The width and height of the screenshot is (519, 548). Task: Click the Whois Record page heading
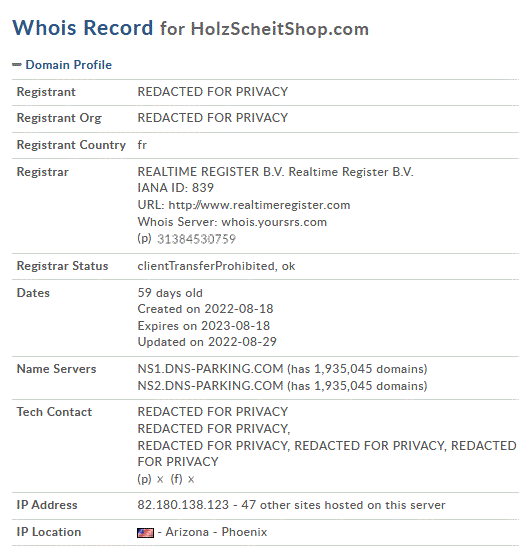[82, 28]
